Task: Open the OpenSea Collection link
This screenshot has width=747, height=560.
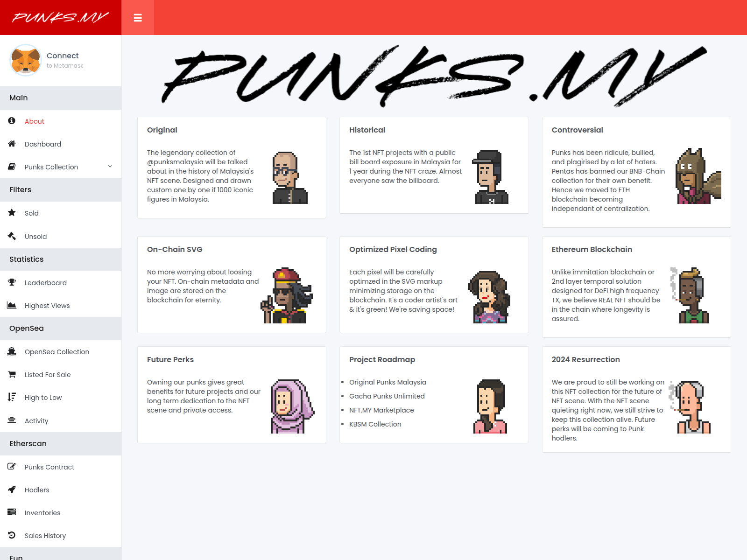Action: click(x=61, y=352)
